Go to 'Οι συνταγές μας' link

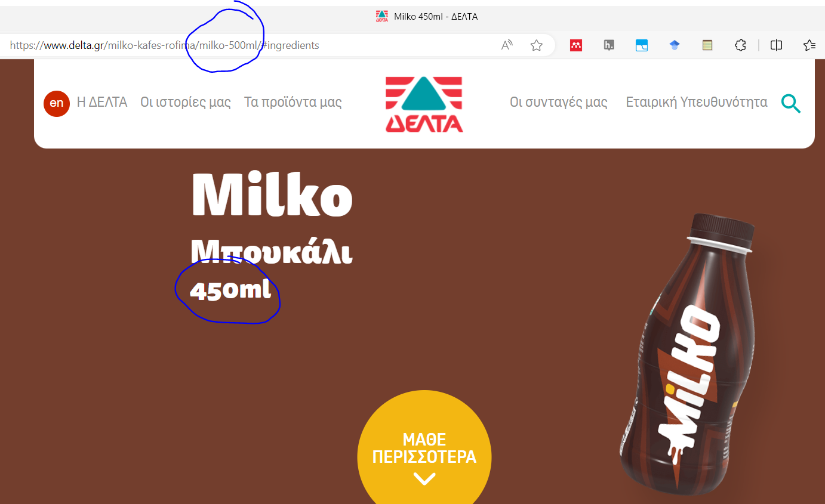pos(559,102)
